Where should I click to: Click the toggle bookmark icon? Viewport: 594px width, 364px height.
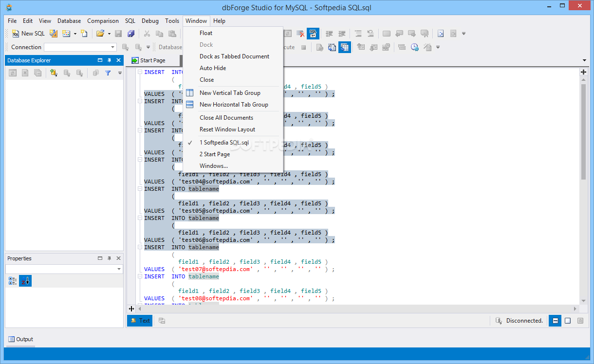[387, 34]
